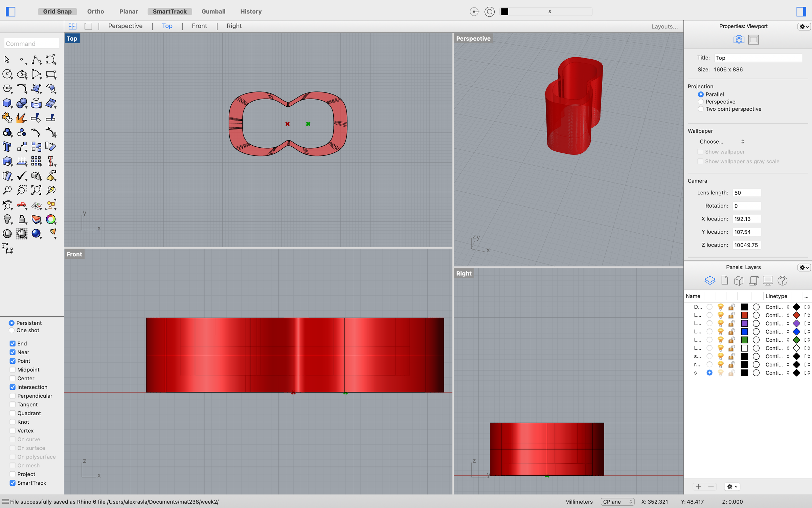This screenshot has width=812, height=508.
Task: Click the Zoom magnifier tool
Action: tap(7, 190)
